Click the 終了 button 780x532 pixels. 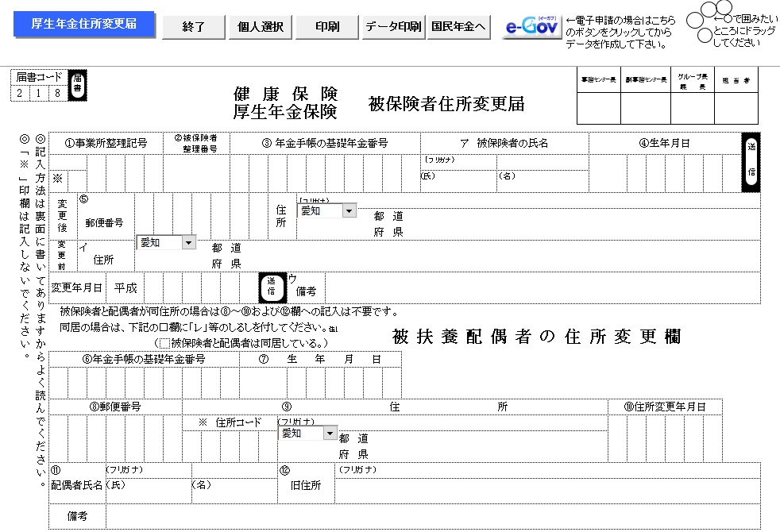[194, 27]
